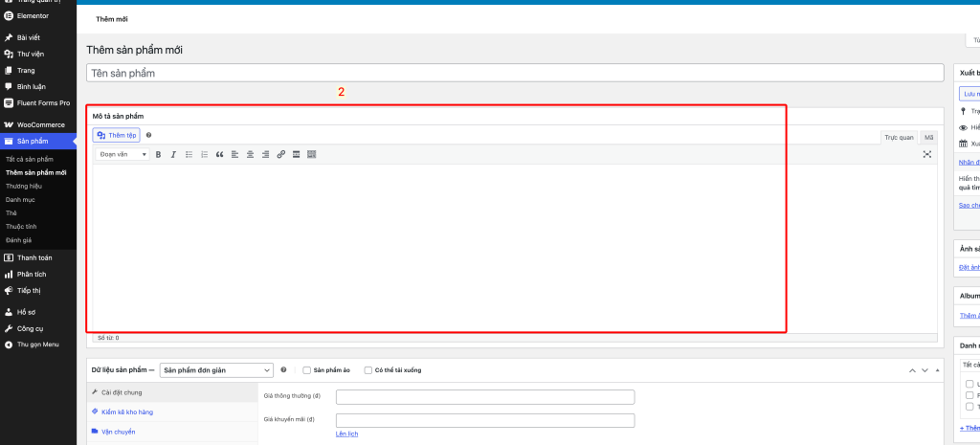Insert a numbered list in the editor
Viewport: 980px width, 445px height.
(204, 154)
